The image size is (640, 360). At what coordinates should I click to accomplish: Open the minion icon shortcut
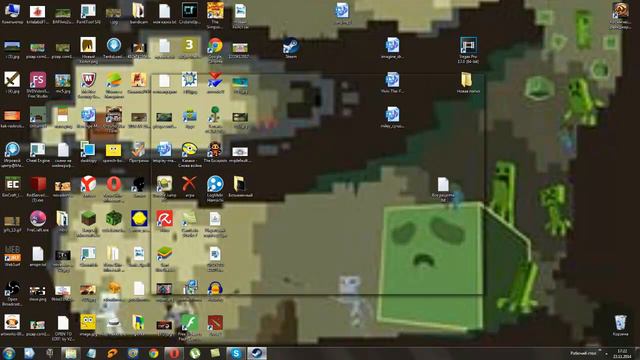[189, 150]
